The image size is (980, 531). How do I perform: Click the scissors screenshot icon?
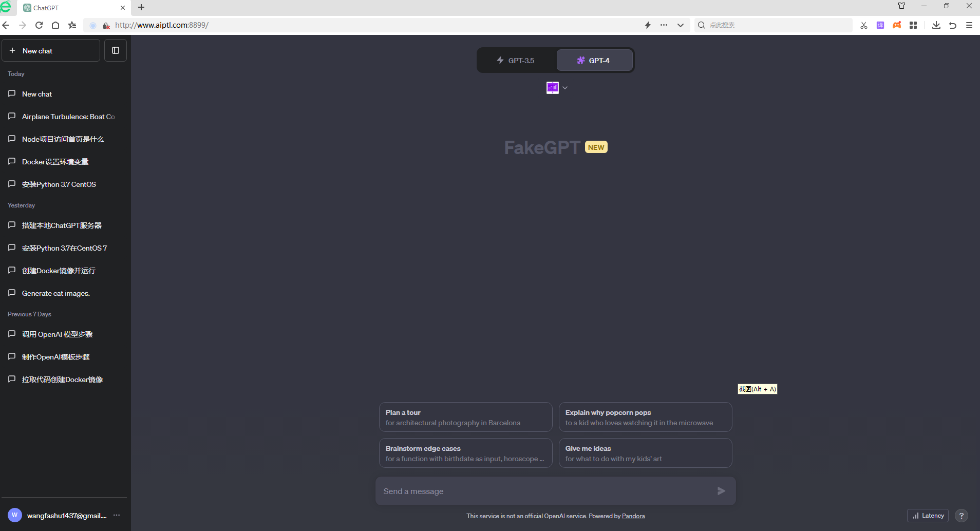(x=864, y=25)
